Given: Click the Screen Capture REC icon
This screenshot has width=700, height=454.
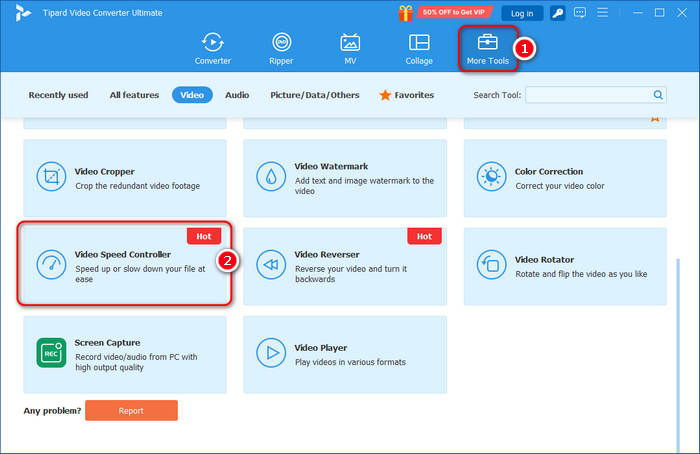Looking at the screenshot, I should click(51, 353).
